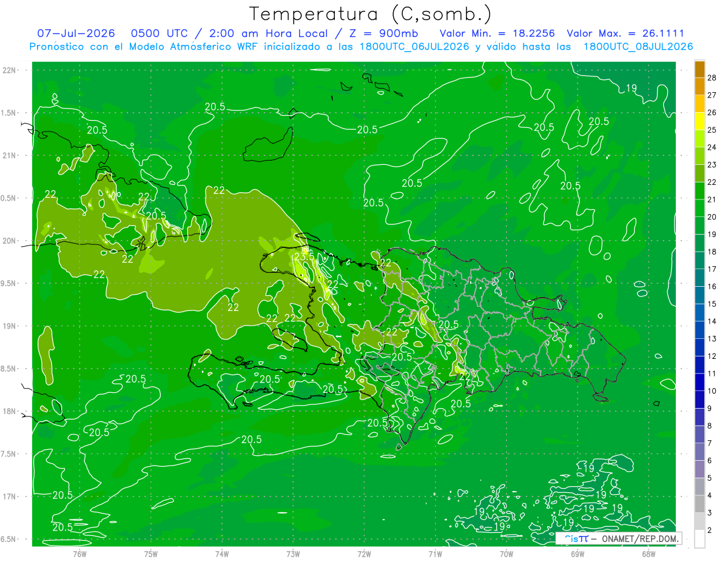
Task: Click longitude axis label "69W"
Action: 578,554
